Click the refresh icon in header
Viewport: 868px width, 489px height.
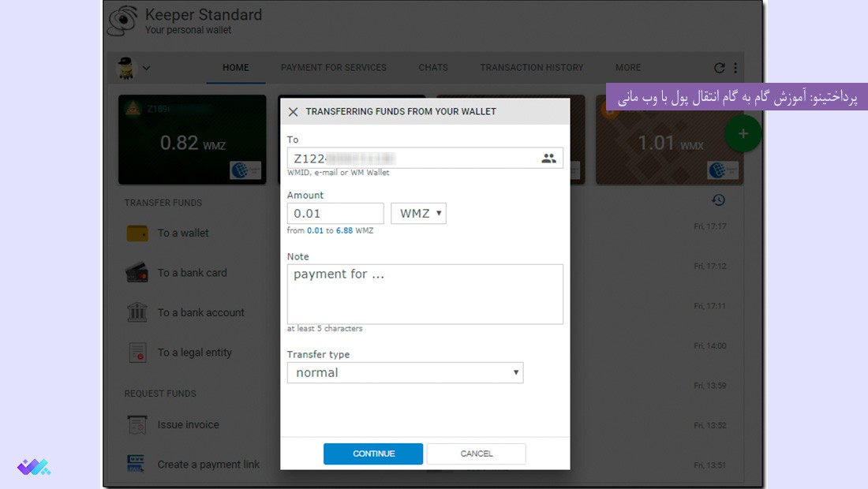pyautogui.click(x=719, y=68)
